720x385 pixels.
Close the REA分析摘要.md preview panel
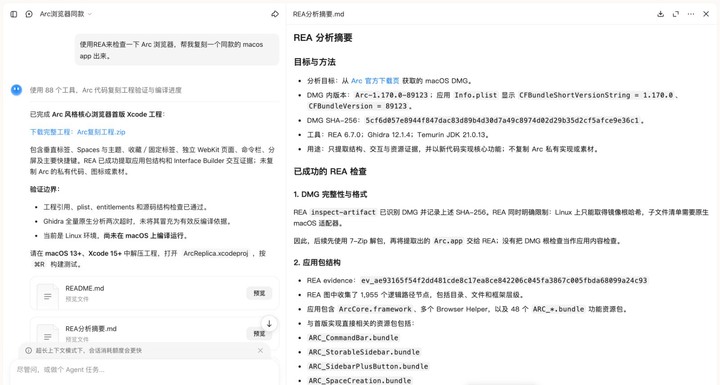706,14
